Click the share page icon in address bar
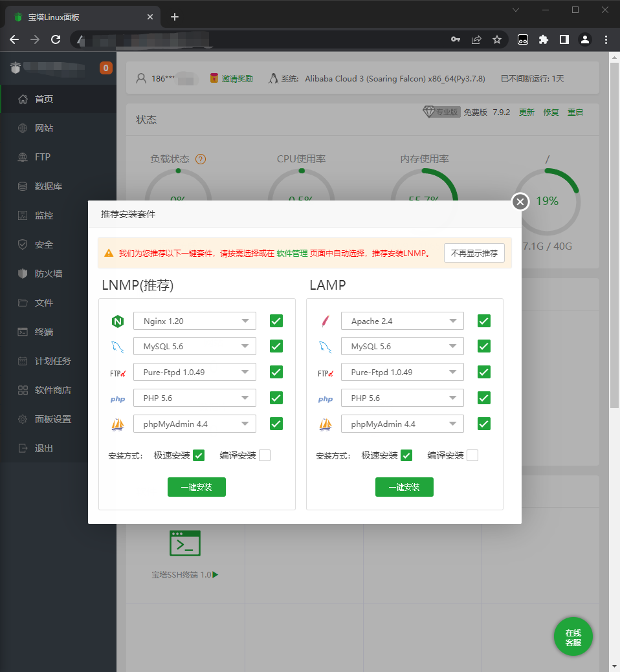The width and height of the screenshot is (620, 672). coord(476,40)
